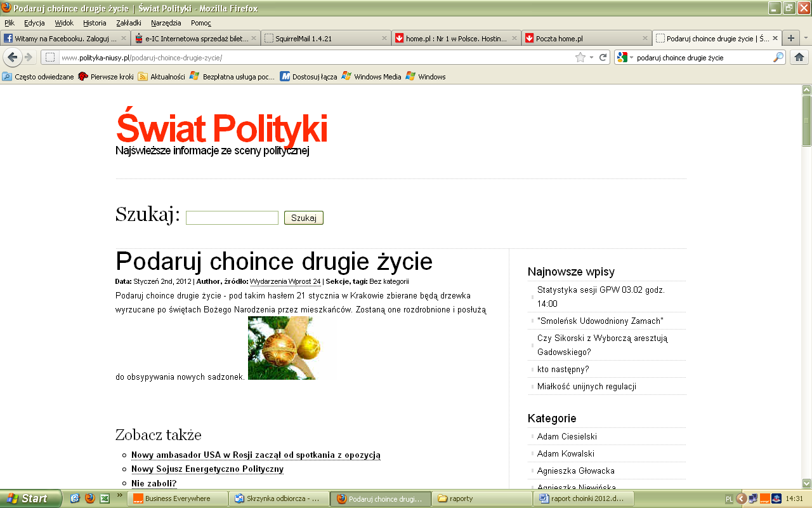Open Nowy ambasador USA w Rosji link
812x508 pixels.
[256, 455]
